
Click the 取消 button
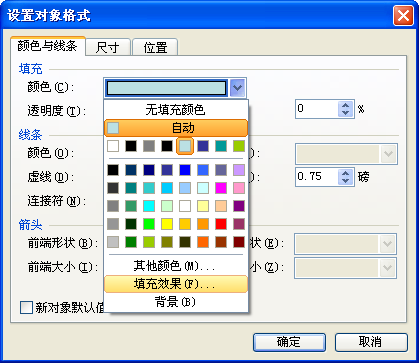(371, 342)
